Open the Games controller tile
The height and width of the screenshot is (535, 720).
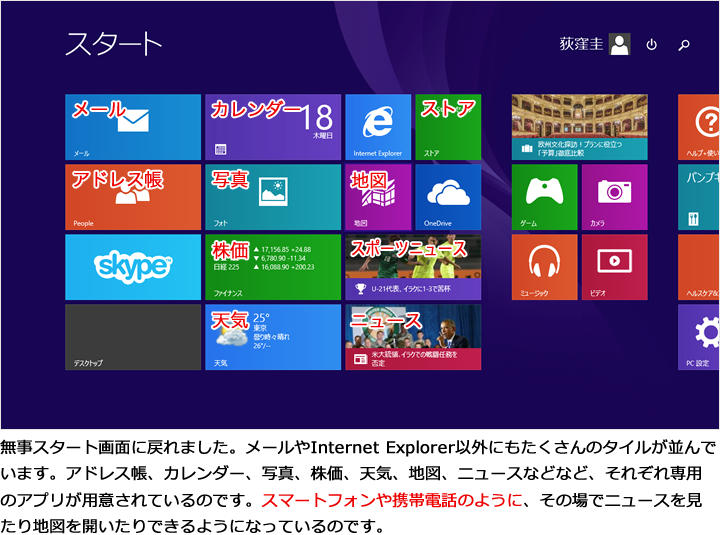pos(545,197)
